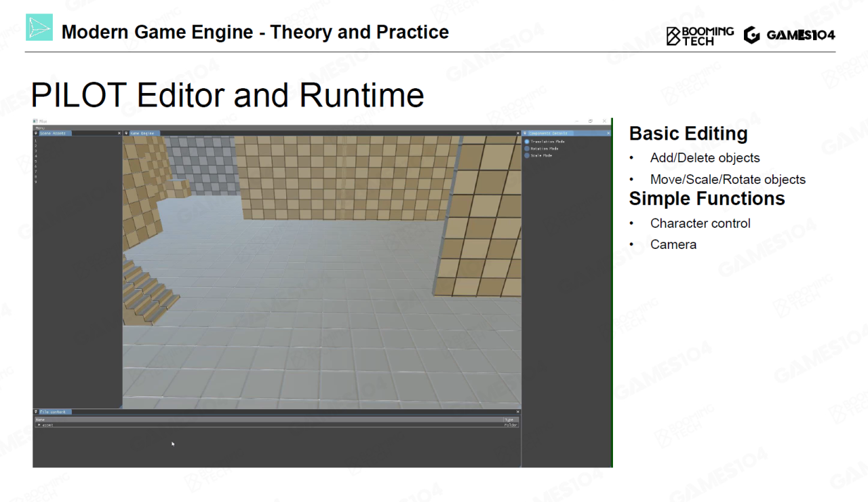Close the Components Details panel
868x502 pixels.
click(608, 134)
